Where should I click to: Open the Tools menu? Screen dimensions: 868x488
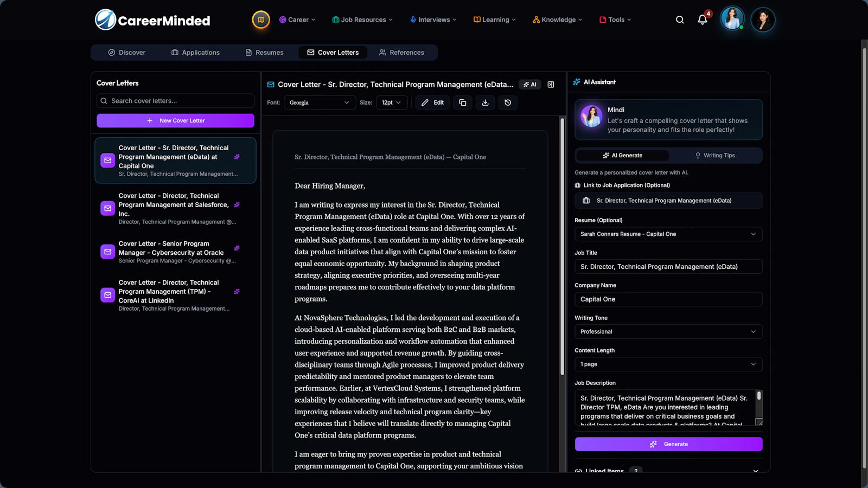click(615, 20)
